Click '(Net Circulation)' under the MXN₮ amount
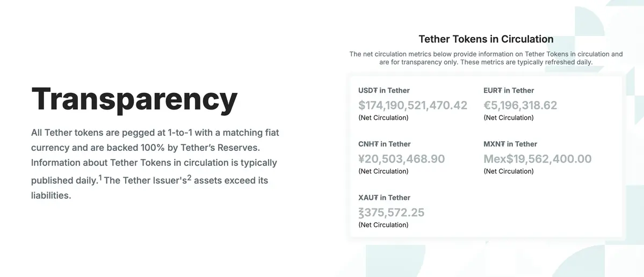The height and width of the screenshot is (277, 644). click(x=508, y=171)
